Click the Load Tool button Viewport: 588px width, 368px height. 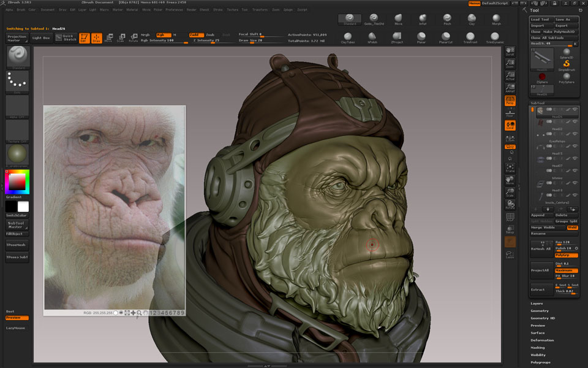[541, 19]
